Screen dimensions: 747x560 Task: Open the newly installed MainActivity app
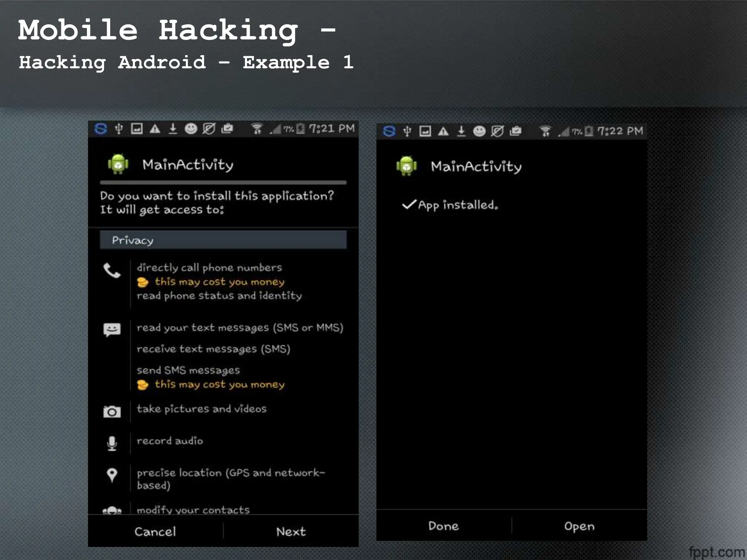[579, 526]
